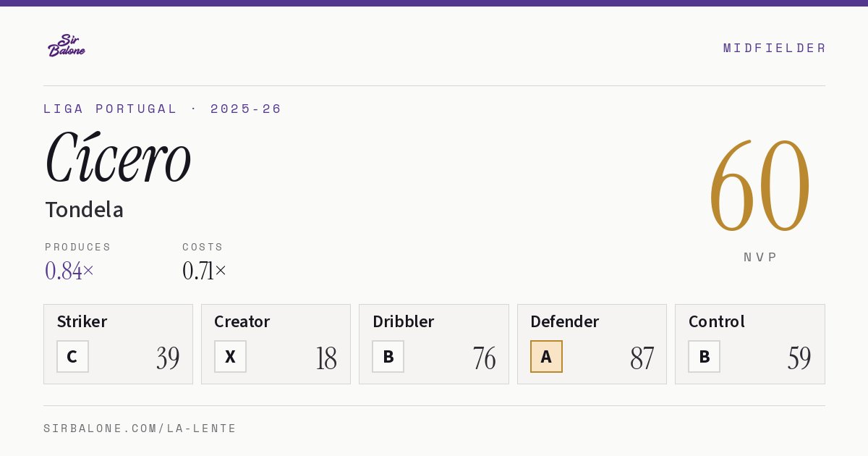
Task: Open the Control stat card
Action: (750, 344)
